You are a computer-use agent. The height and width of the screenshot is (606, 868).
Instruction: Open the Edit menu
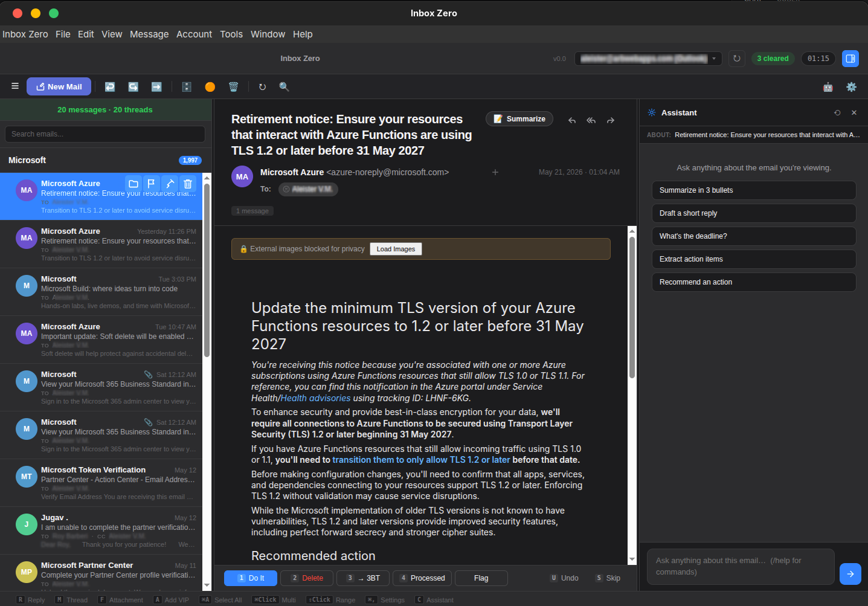(x=86, y=34)
